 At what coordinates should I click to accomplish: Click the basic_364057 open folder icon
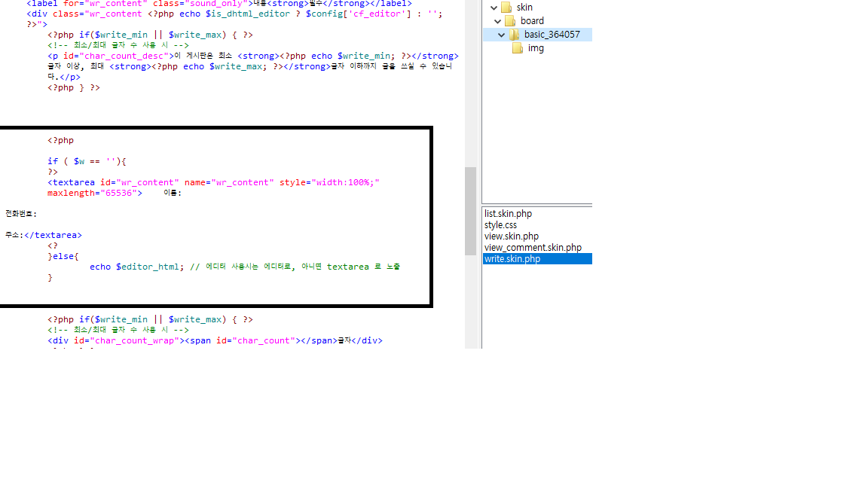514,35
